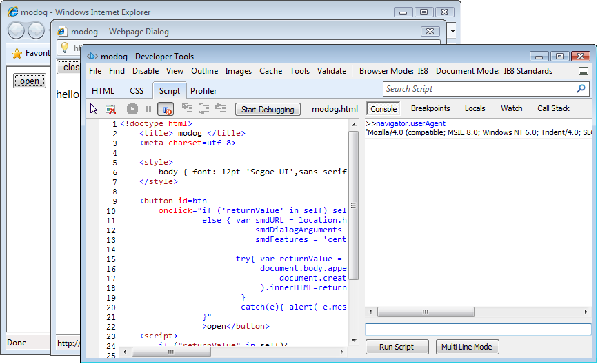Switch to the CSS tab

(137, 91)
